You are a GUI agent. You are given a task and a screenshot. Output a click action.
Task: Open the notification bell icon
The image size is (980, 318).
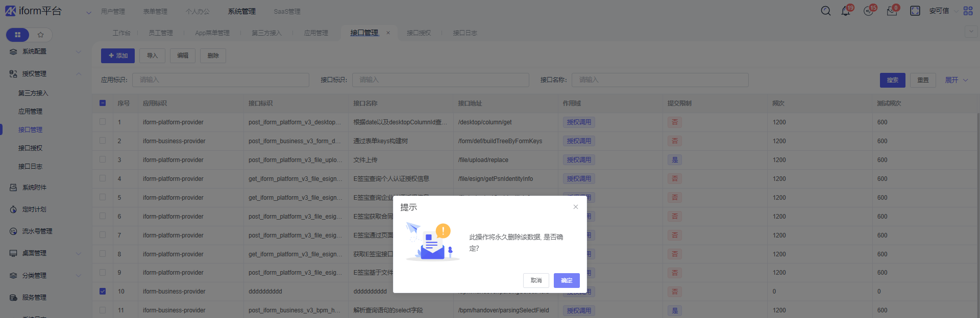tap(846, 11)
